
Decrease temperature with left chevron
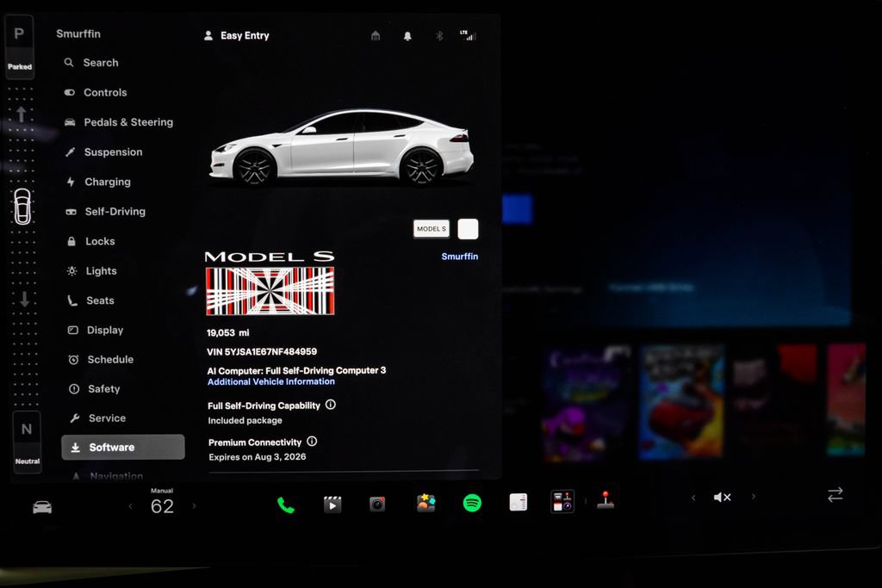(x=131, y=506)
